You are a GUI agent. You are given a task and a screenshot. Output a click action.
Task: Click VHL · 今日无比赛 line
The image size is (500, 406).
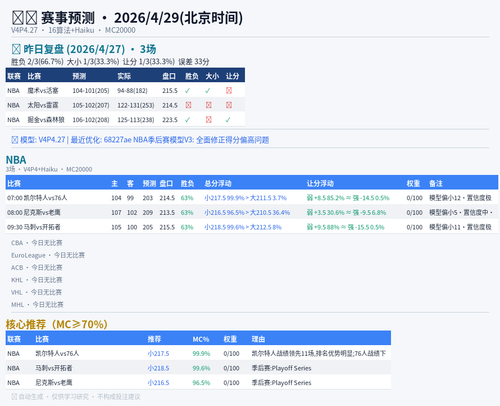[x=36, y=292]
